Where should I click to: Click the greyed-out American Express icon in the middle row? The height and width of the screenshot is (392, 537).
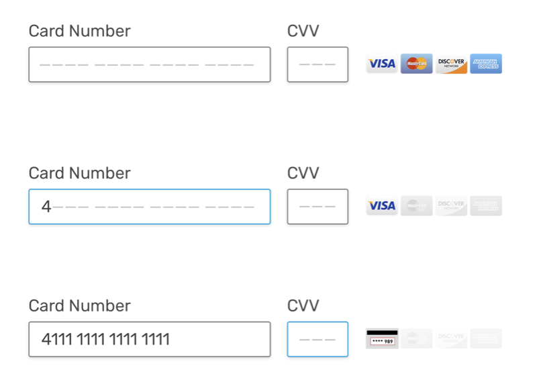[486, 206]
